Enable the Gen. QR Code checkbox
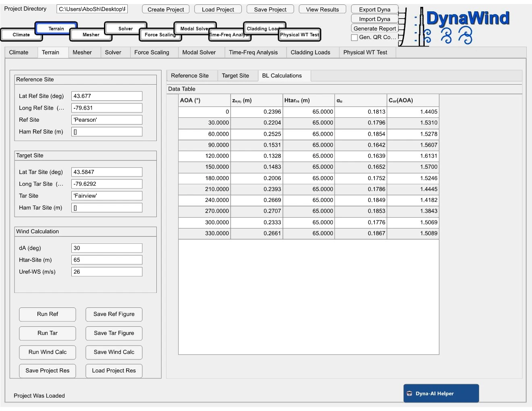 pyautogui.click(x=354, y=37)
